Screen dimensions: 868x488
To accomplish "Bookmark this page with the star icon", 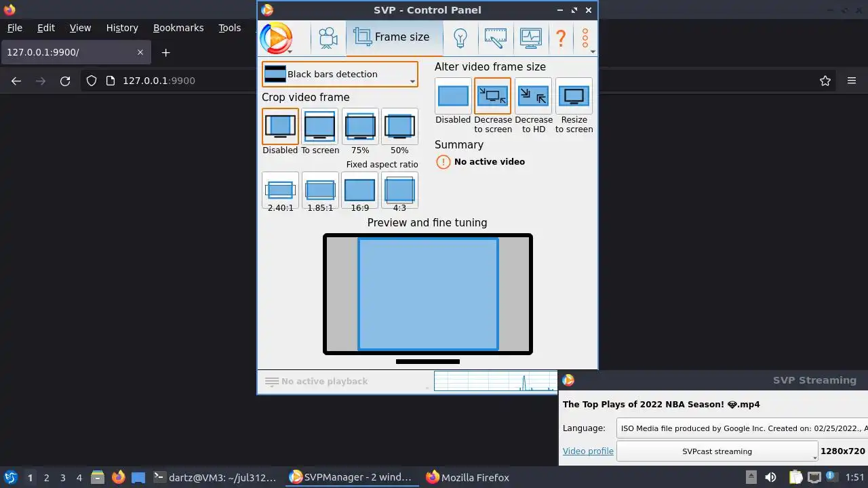I will click(825, 81).
